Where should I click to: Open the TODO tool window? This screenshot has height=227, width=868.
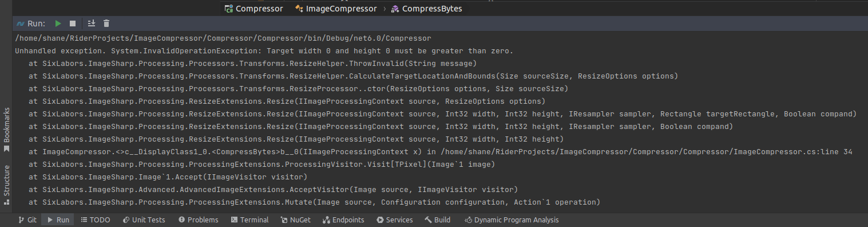[96, 220]
